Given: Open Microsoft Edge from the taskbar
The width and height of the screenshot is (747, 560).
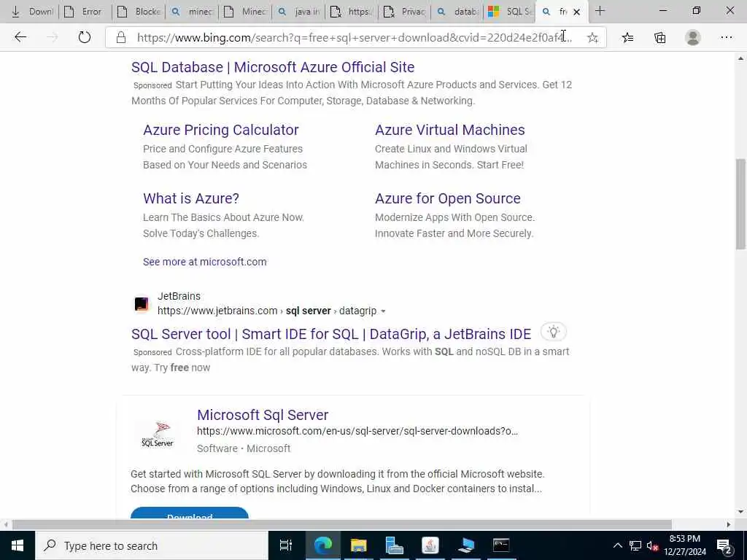Looking at the screenshot, I should click(322, 545).
